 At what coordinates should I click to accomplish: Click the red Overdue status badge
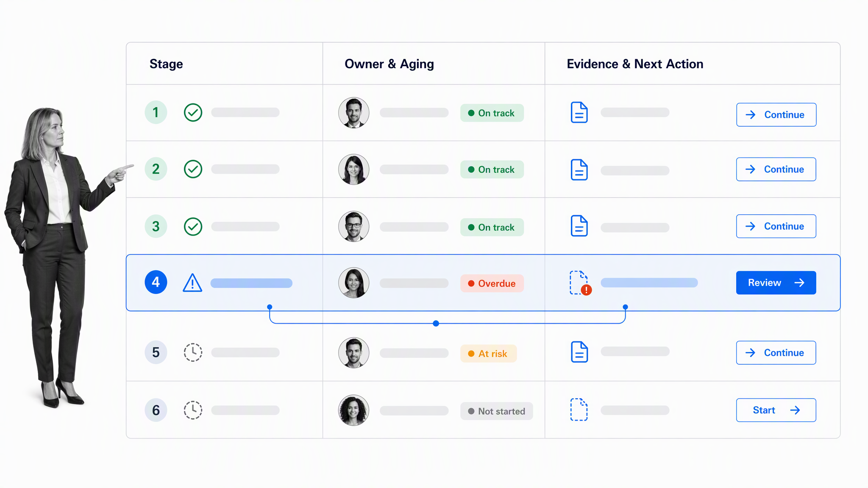(492, 283)
